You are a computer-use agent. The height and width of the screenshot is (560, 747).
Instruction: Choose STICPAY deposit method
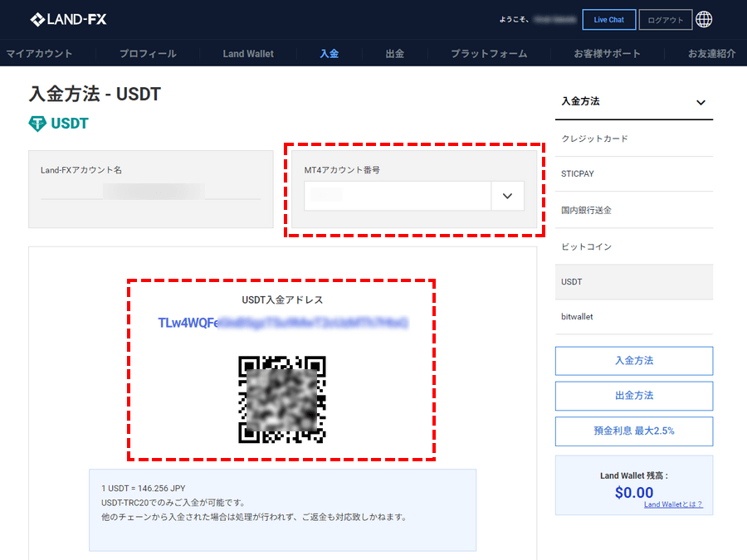pyautogui.click(x=633, y=174)
